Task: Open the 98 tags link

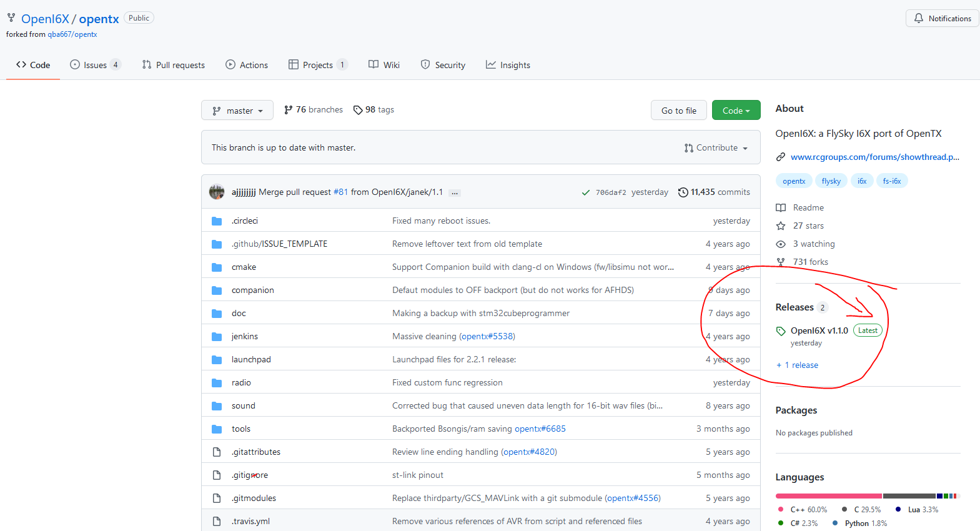Action: [x=374, y=110]
